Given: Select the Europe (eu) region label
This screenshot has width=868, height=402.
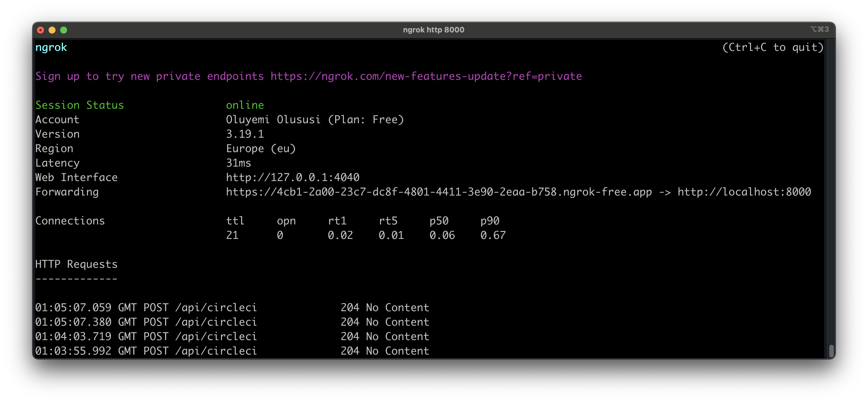Looking at the screenshot, I should pos(261,148).
